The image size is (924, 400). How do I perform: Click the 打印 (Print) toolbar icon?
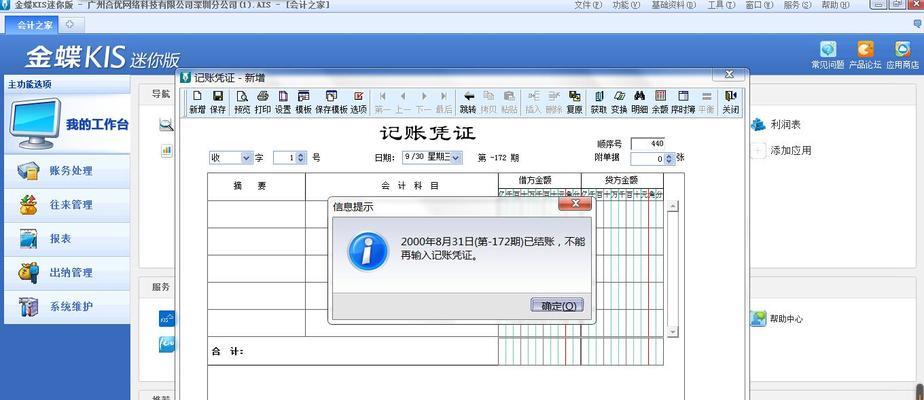coord(263,102)
